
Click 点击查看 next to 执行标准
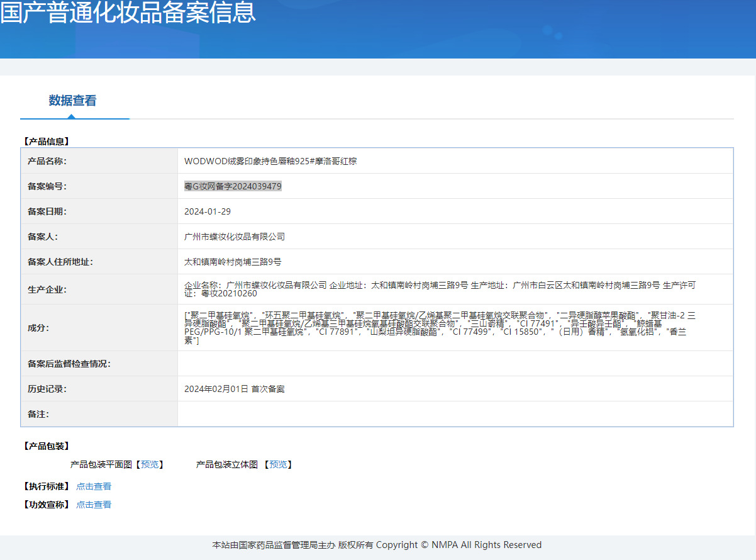point(94,486)
